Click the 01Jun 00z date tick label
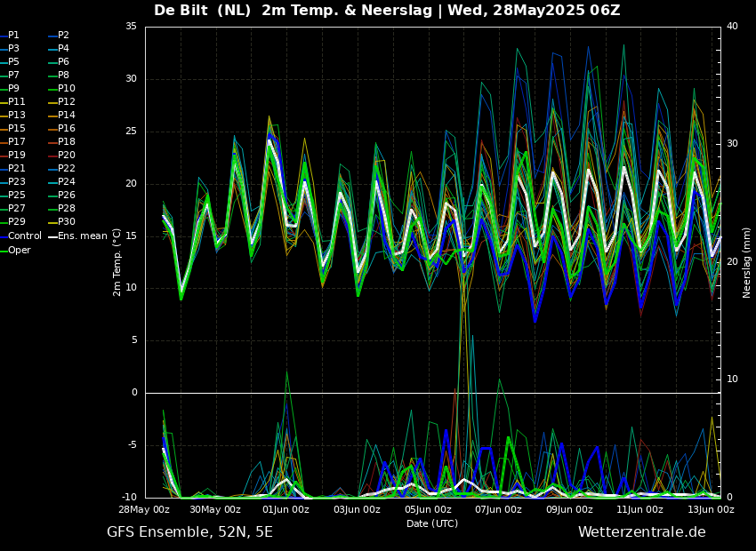This screenshot has width=756, height=551. click(286, 509)
